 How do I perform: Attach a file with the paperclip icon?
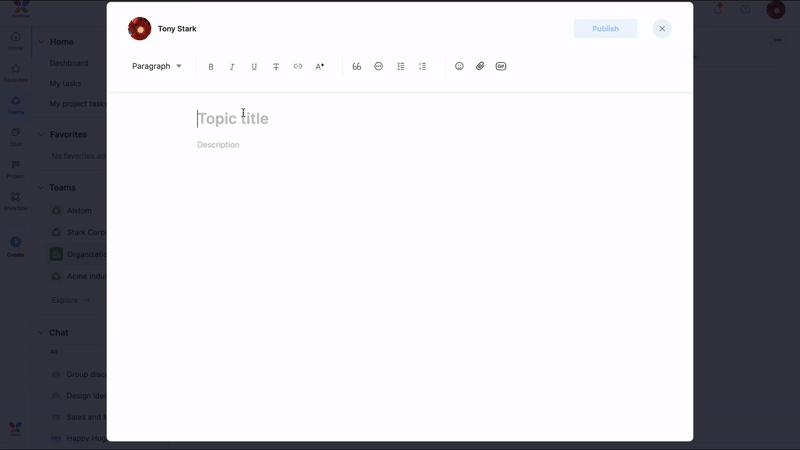480,66
